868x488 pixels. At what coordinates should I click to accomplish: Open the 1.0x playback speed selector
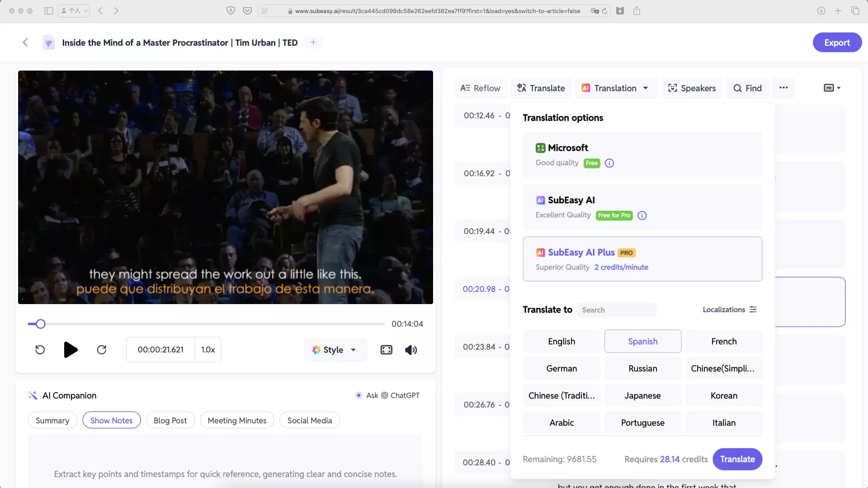208,350
